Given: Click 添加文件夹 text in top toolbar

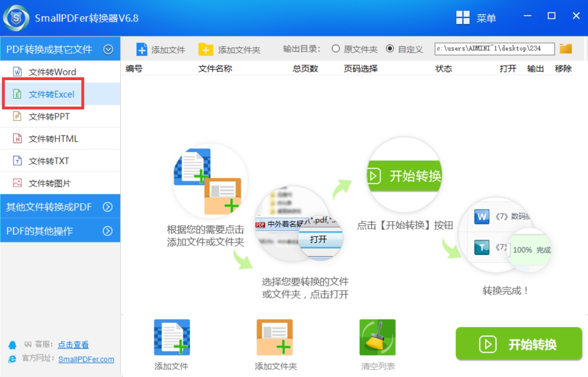Looking at the screenshot, I should click(239, 50).
